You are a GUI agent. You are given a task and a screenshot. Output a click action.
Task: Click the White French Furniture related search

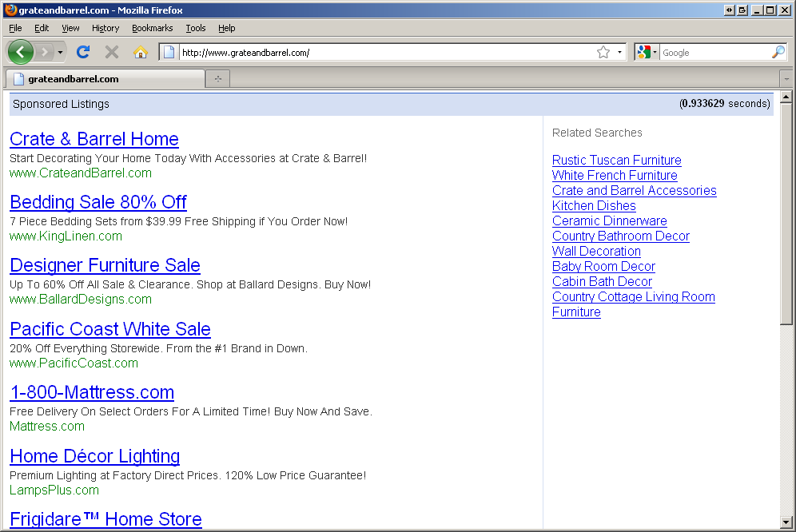(615, 175)
